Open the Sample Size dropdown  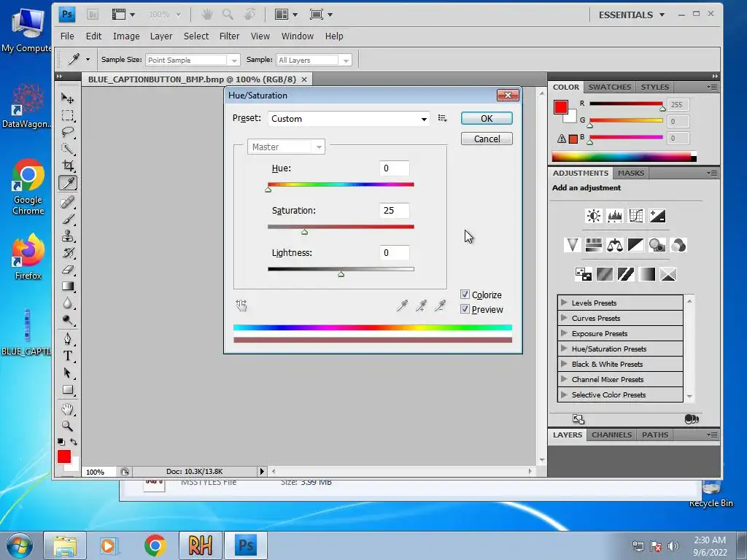(192, 60)
